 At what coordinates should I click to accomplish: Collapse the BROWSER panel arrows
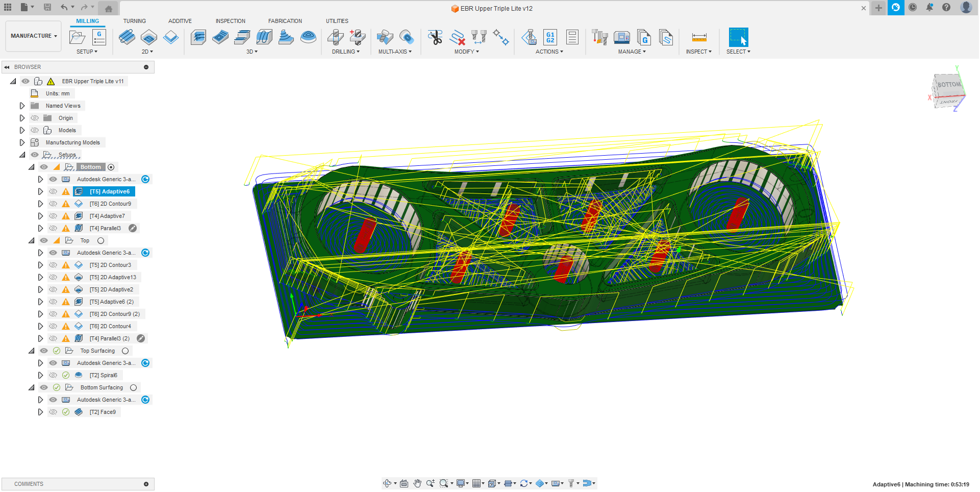(7, 67)
